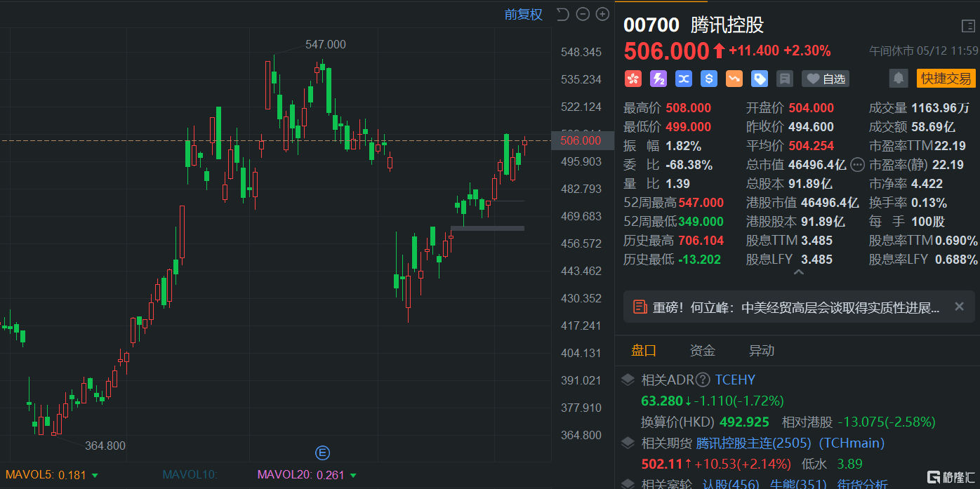Click the 市盈率TTM 22.19 value

point(950,146)
